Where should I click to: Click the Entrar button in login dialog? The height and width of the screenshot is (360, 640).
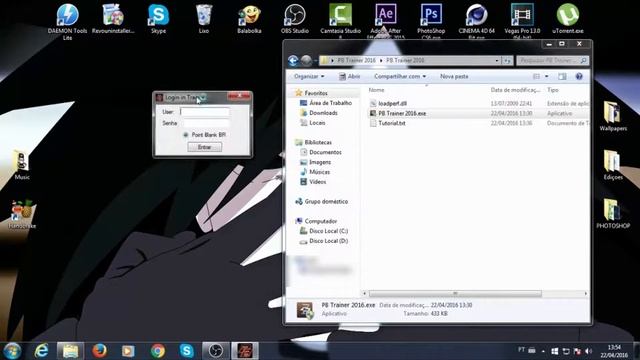[x=204, y=147]
